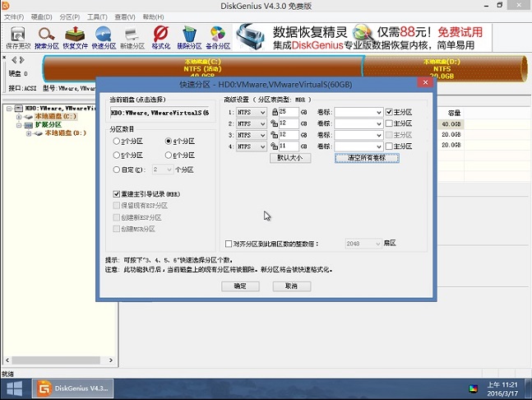
Task: Click the partition 1 size input field
Action: (289, 112)
